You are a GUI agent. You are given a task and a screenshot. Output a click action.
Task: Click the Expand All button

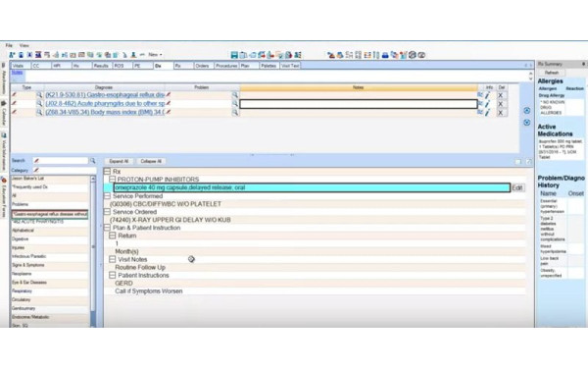tap(119, 162)
